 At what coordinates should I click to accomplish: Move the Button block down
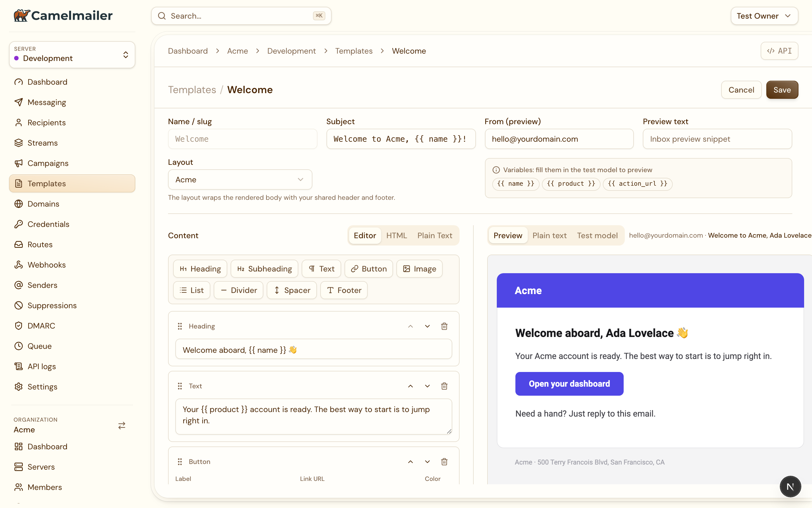pos(427,462)
